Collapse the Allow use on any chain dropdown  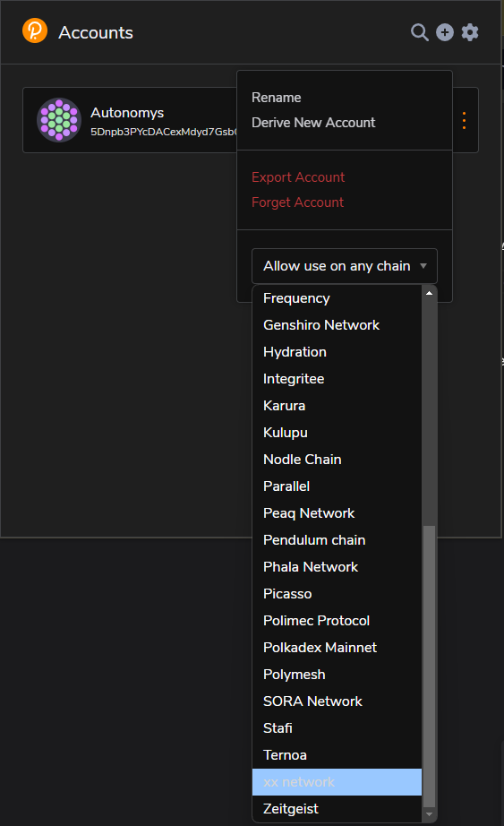(345, 266)
